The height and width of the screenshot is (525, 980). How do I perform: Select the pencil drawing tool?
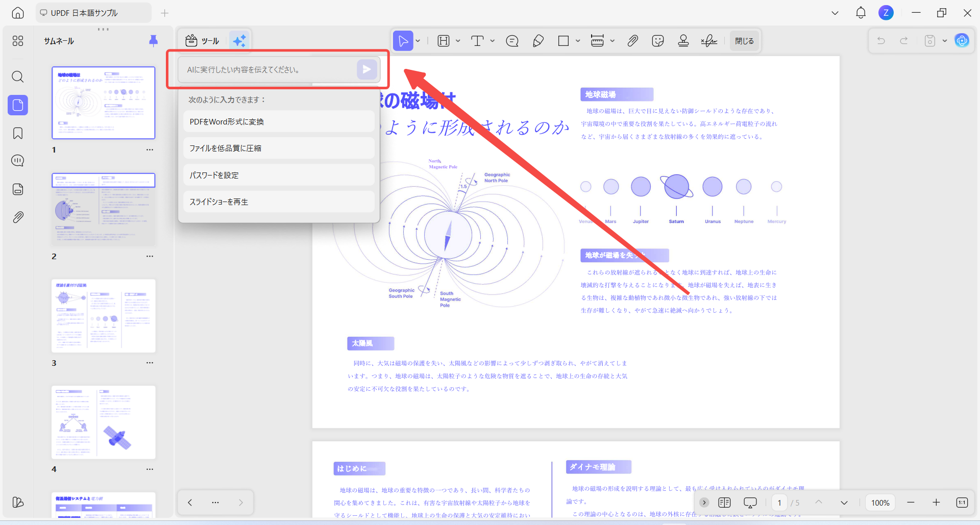click(538, 41)
